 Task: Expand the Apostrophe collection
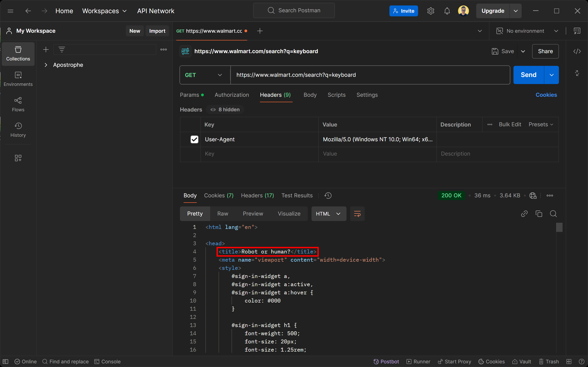[46, 65]
